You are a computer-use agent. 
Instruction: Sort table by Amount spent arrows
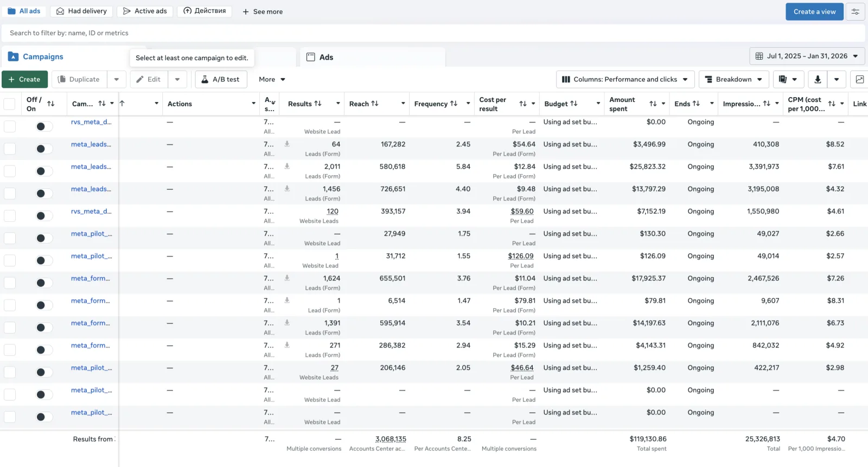click(x=653, y=104)
